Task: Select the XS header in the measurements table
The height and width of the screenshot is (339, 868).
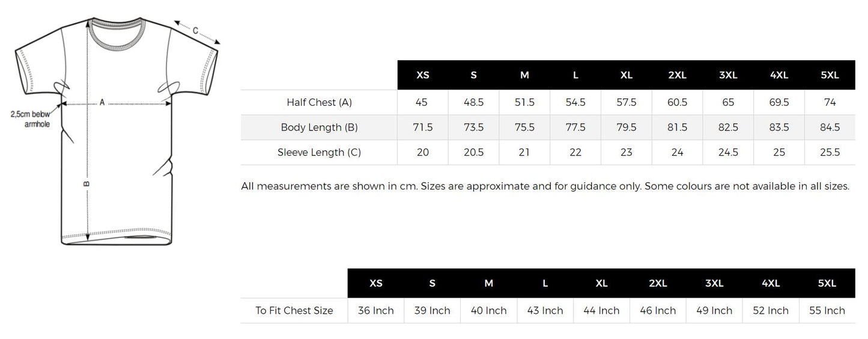Action: tap(423, 75)
